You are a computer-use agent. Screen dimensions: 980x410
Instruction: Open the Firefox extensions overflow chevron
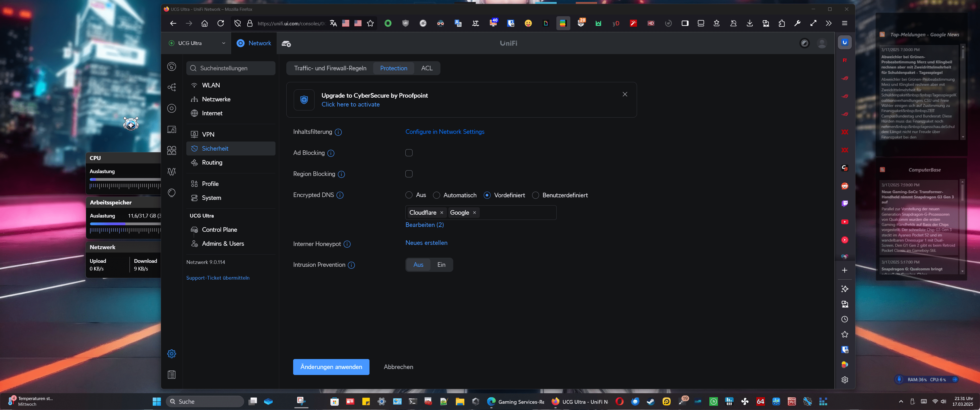829,23
